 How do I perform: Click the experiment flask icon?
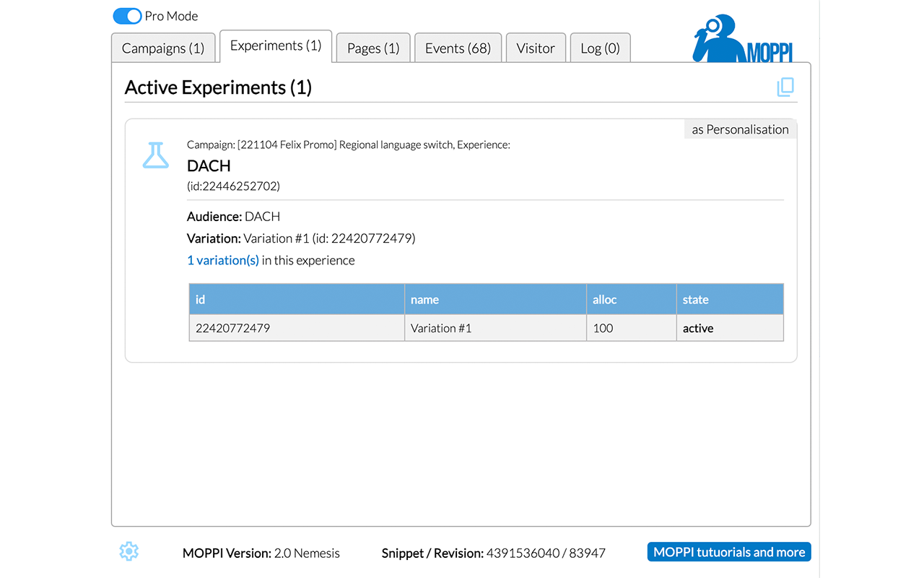(x=155, y=155)
